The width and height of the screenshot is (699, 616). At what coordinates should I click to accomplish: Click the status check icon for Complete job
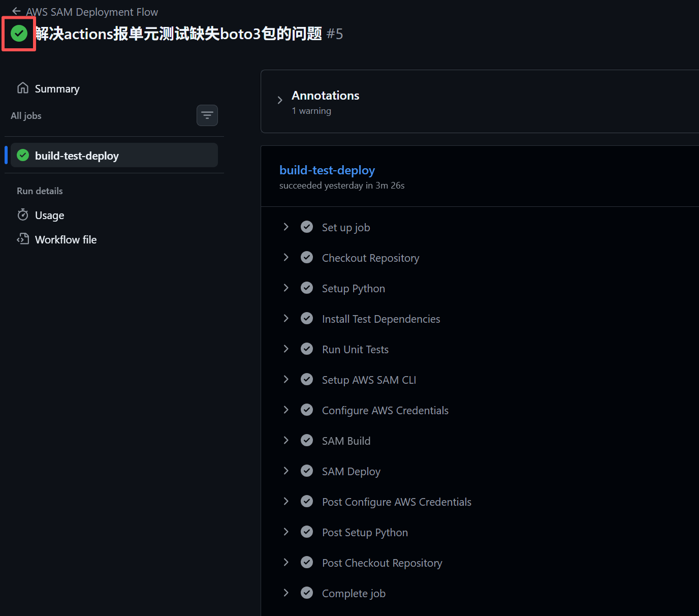click(x=307, y=593)
